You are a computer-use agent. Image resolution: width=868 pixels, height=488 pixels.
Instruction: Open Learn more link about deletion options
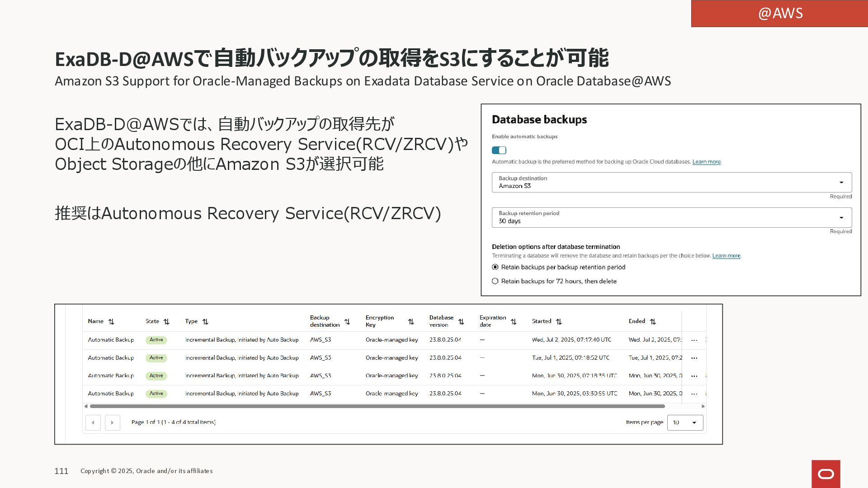726,256
